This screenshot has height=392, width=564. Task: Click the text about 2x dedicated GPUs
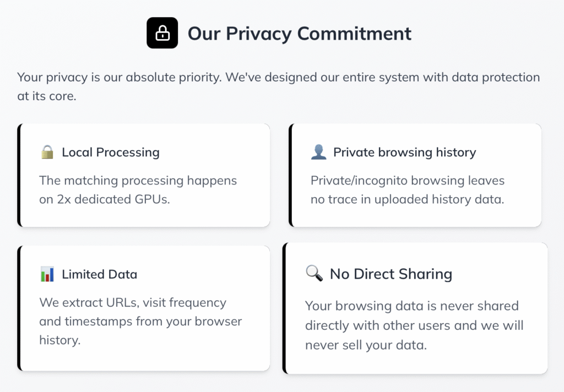(x=138, y=190)
